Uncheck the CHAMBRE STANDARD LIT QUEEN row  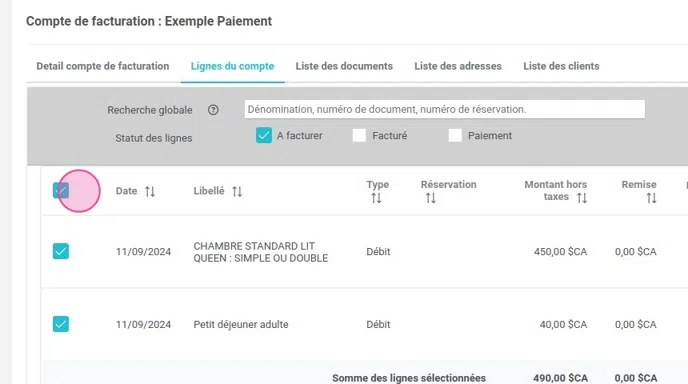(61, 251)
